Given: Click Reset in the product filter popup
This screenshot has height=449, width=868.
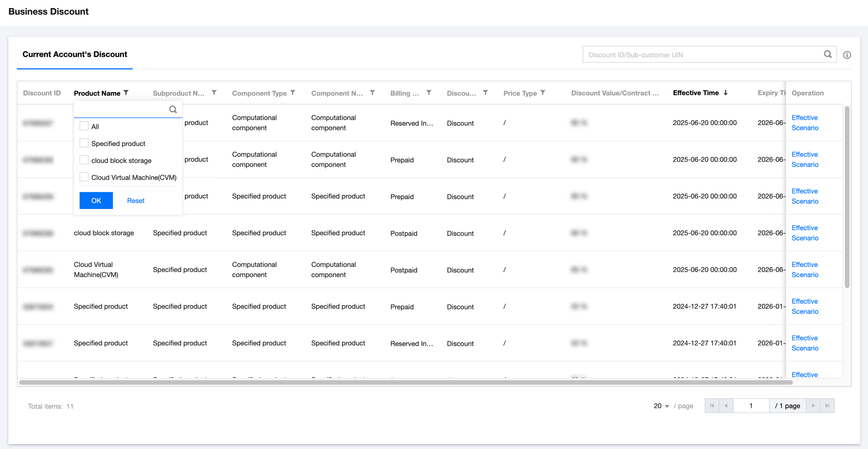Looking at the screenshot, I should pos(136,201).
